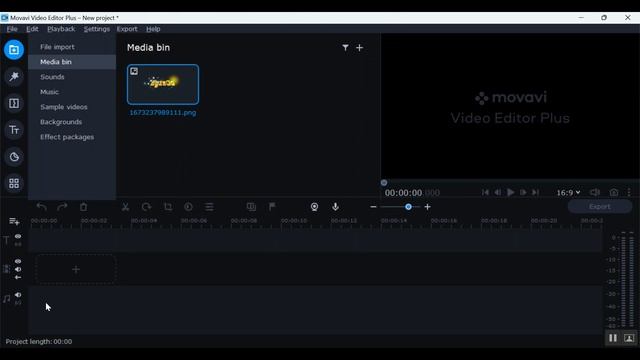Click the Export button

click(x=600, y=207)
